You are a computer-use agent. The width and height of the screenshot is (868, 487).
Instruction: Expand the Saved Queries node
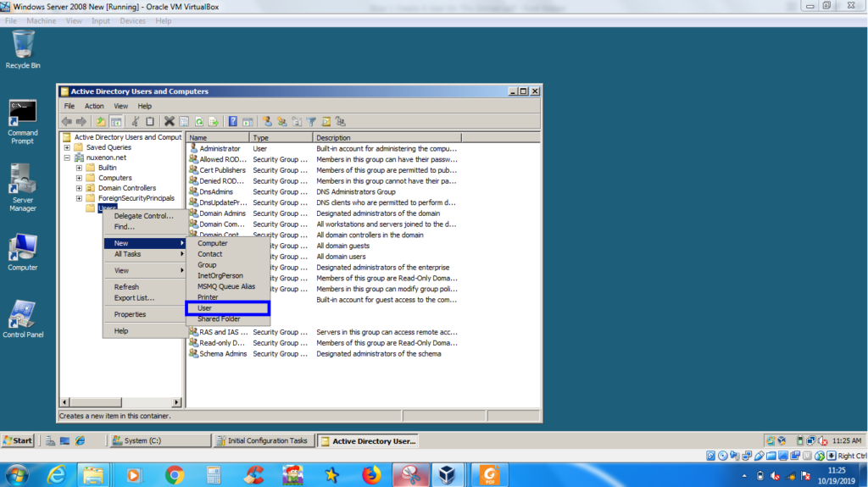tap(67, 147)
